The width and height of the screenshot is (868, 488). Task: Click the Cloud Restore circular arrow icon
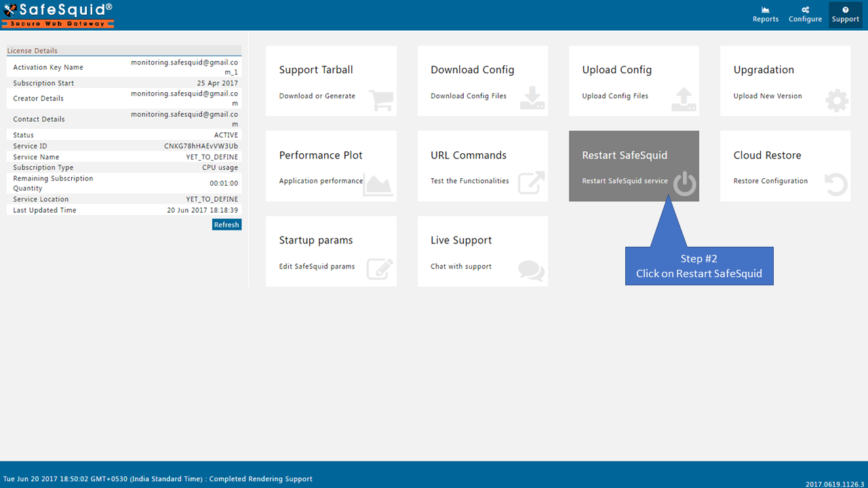(836, 184)
